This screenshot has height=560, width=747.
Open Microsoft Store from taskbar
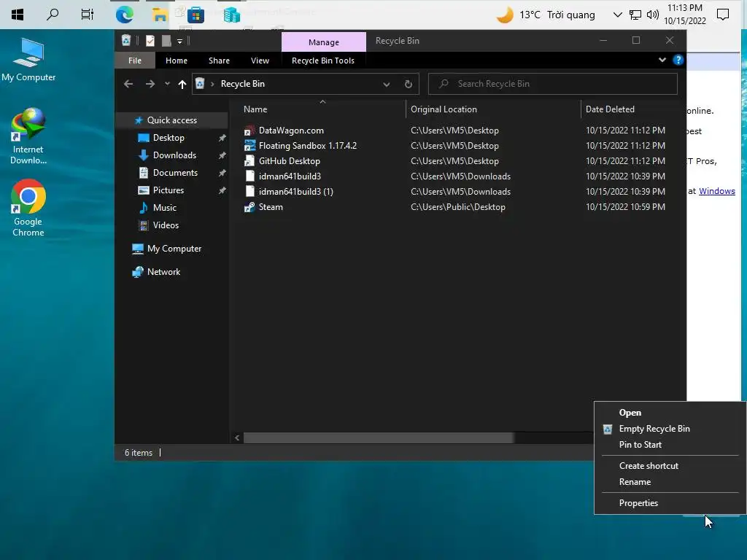(196, 15)
